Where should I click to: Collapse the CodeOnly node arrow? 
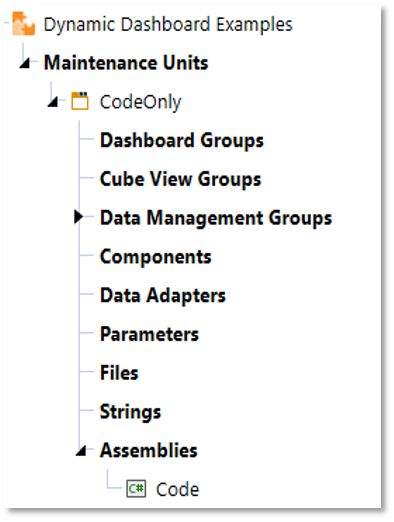(x=53, y=102)
